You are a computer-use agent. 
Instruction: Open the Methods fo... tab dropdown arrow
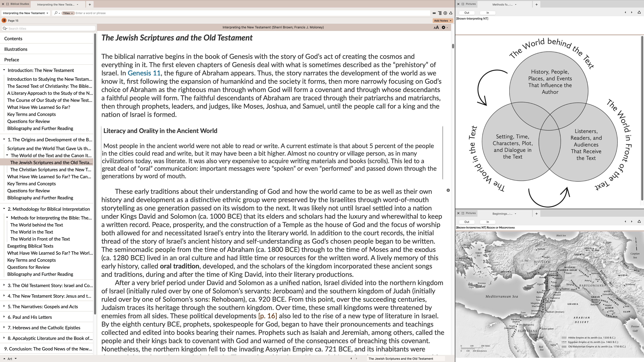tap(515, 5)
